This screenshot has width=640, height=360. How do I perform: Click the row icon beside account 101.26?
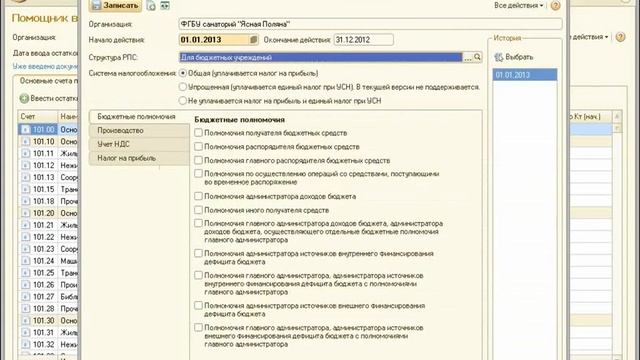[25, 285]
